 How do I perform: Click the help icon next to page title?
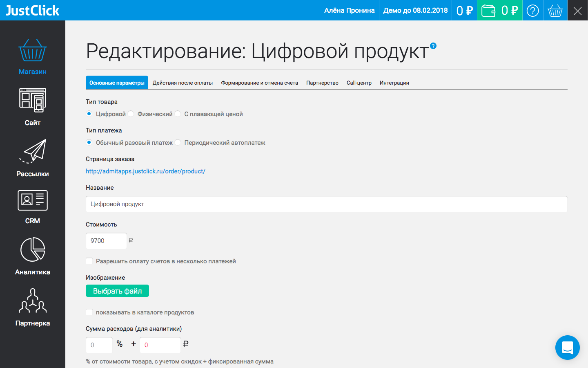tap(432, 46)
